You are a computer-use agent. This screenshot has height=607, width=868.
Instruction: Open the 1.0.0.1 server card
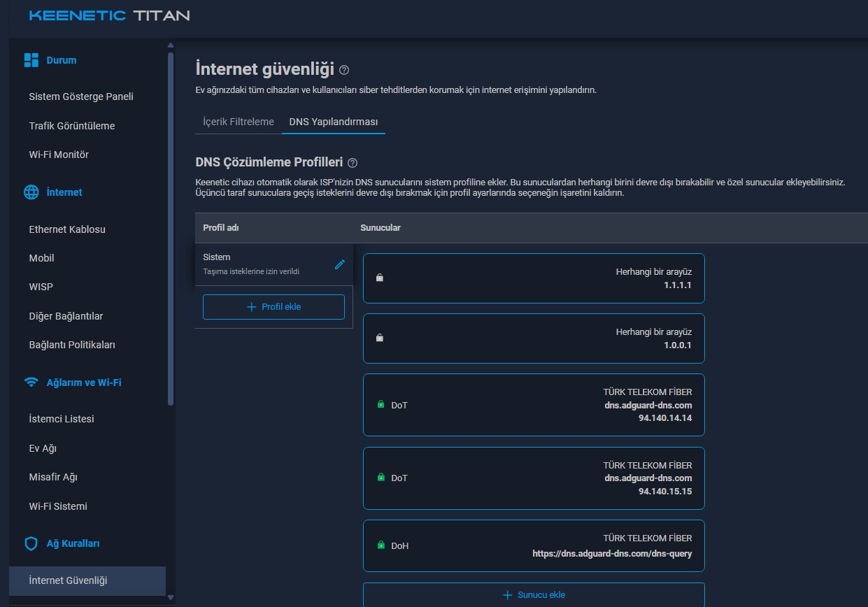click(534, 338)
